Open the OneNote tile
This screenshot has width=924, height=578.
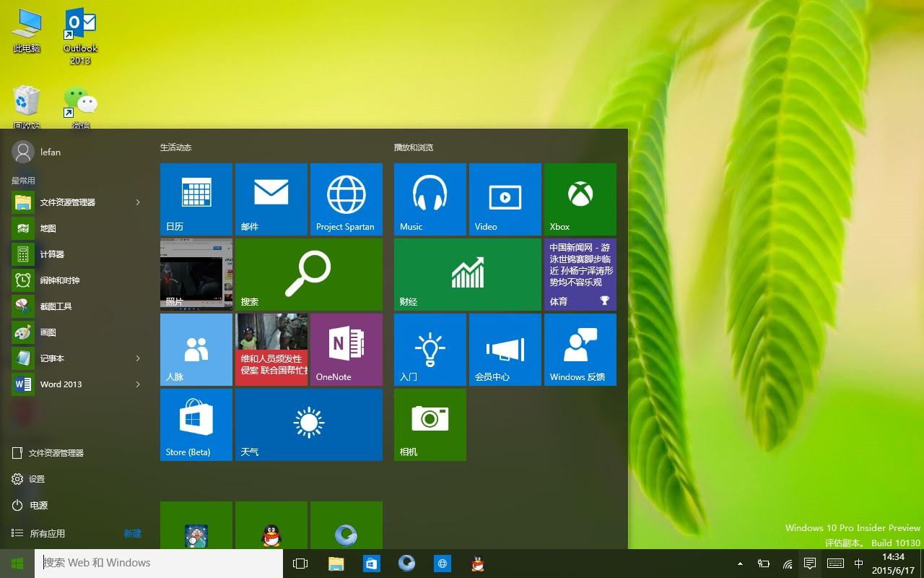coord(346,349)
